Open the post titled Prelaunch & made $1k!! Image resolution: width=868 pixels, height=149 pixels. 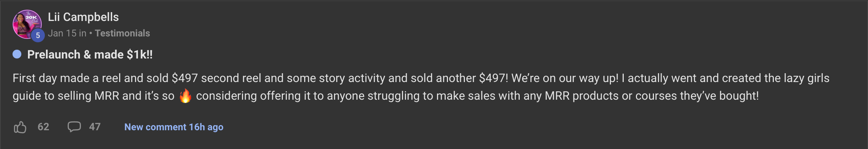90,54
